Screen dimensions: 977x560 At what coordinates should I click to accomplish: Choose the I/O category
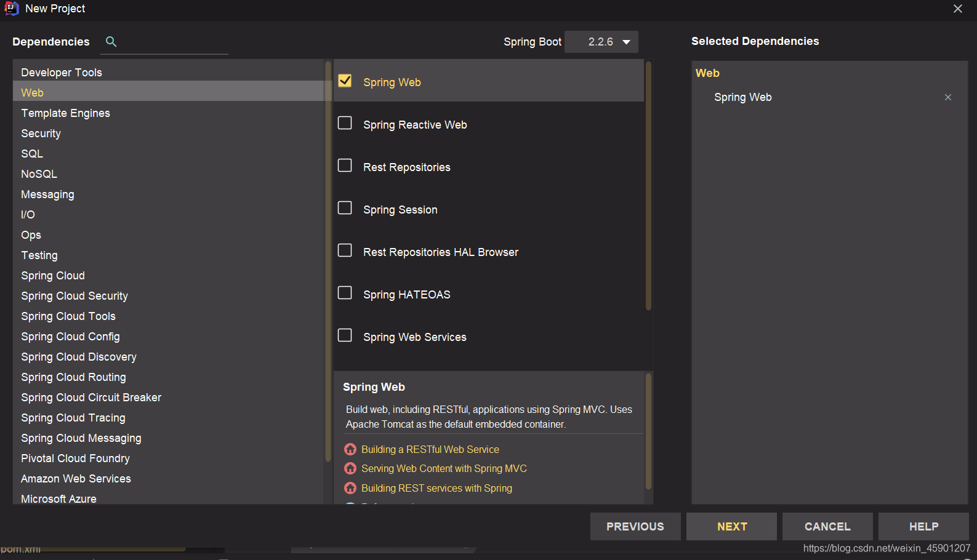coord(169,215)
